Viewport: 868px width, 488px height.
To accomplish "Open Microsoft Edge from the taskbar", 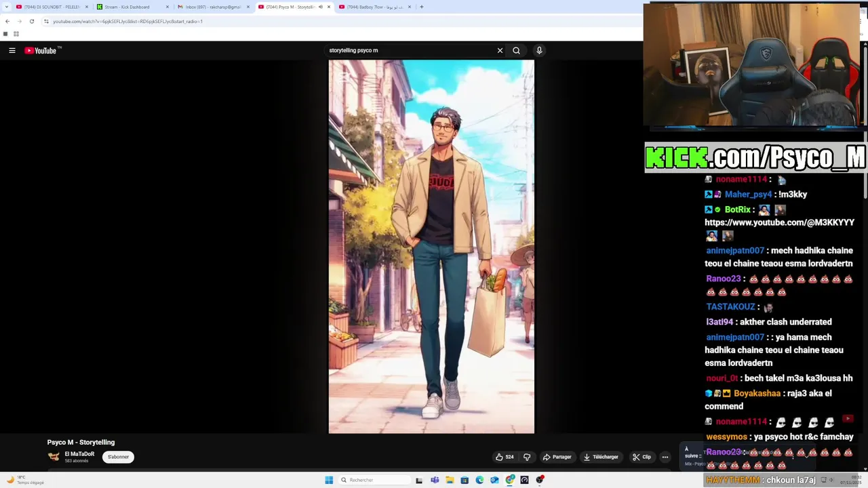I will click(x=479, y=480).
